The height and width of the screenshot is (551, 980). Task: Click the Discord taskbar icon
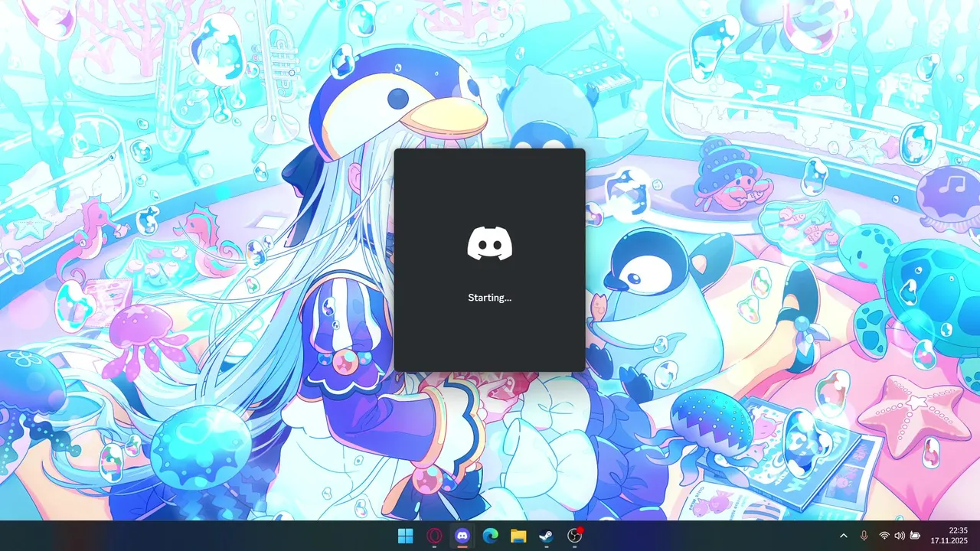[x=462, y=536]
